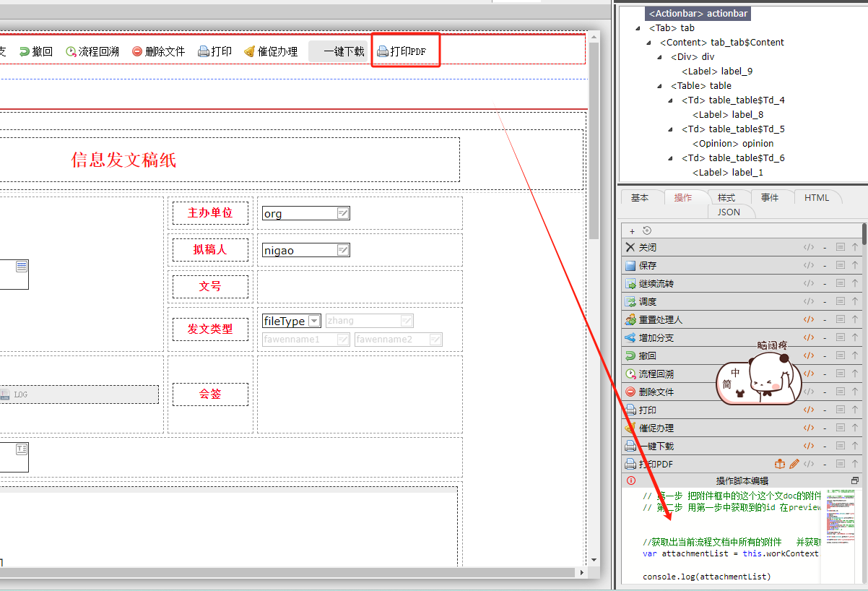Image resolution: width=868 pixels, height=591 pixels.
Task: Switch to the 基本 properties tab
Action: 640,197
